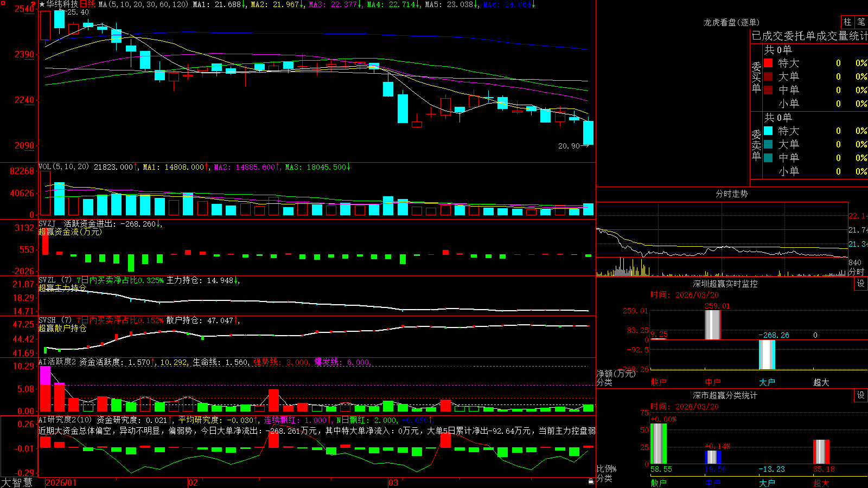Click the 爆发线: 6.000 label
The image size is (868, 488).
coord(342,362)
